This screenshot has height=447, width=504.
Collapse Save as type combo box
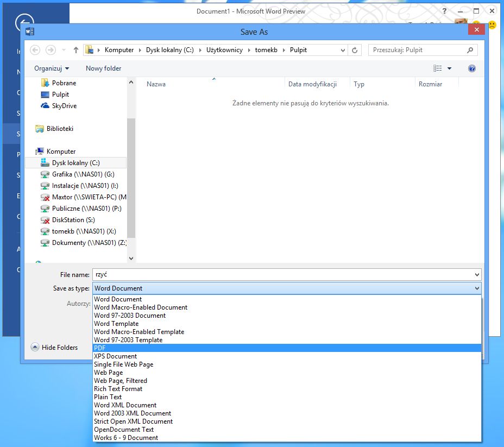point(477,288)
